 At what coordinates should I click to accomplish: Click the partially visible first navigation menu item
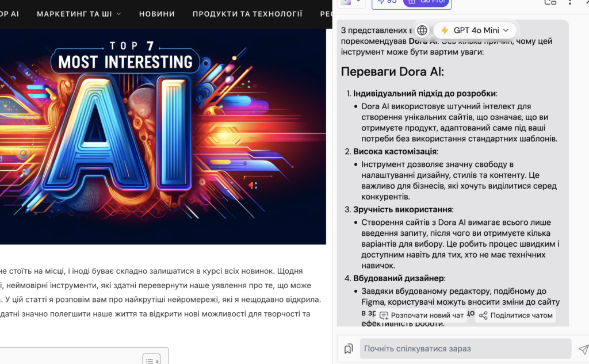(9, 13)
